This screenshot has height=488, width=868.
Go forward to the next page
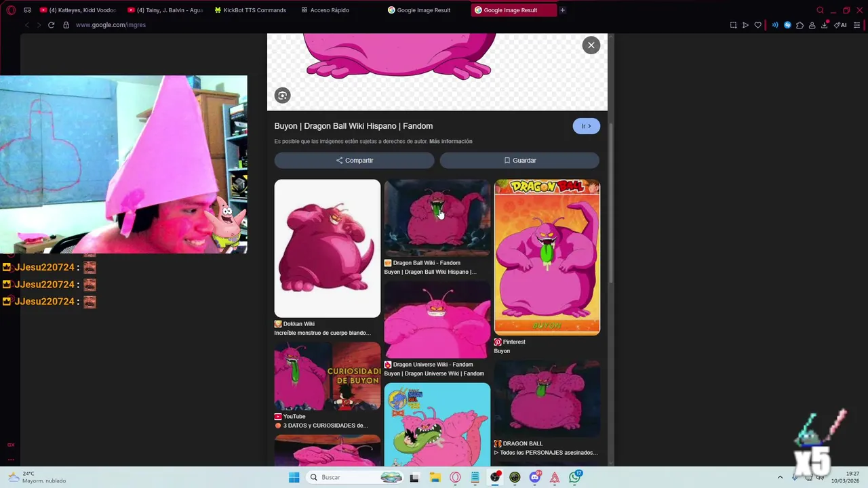pyautogui.click(x=39, y=25)
